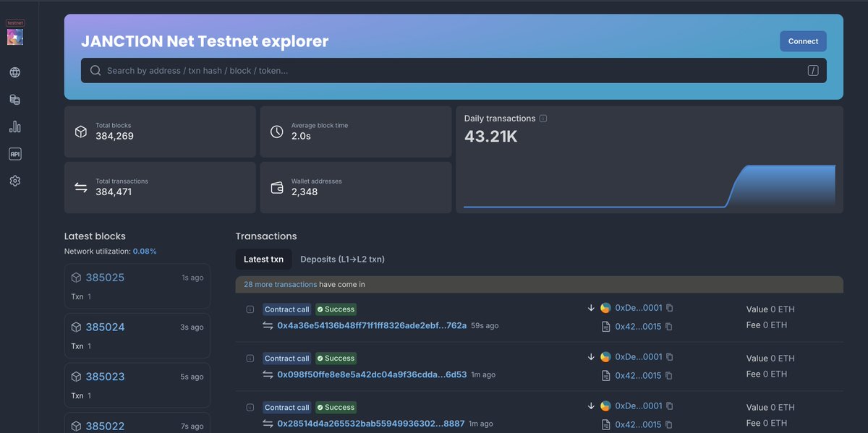Click the JANCTION Net Testnet explorer heading
Image resolution: width=868 pixels, height=433 pixels.
[x=205, y=41]
